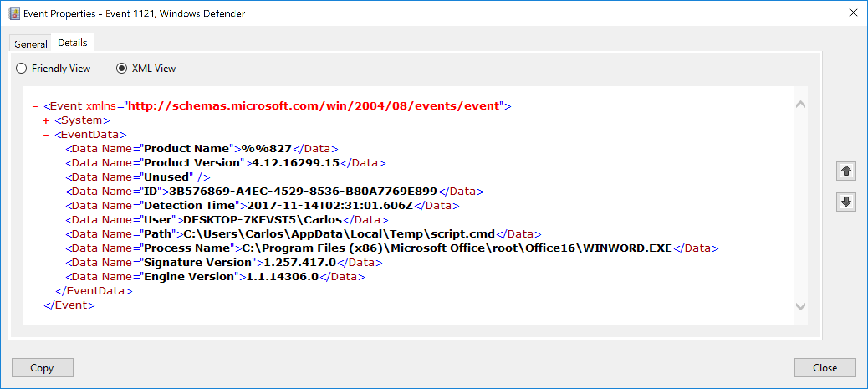The image size is (868, 389).
Task: Click the previous event up arrow button
Action: point(846,171)
